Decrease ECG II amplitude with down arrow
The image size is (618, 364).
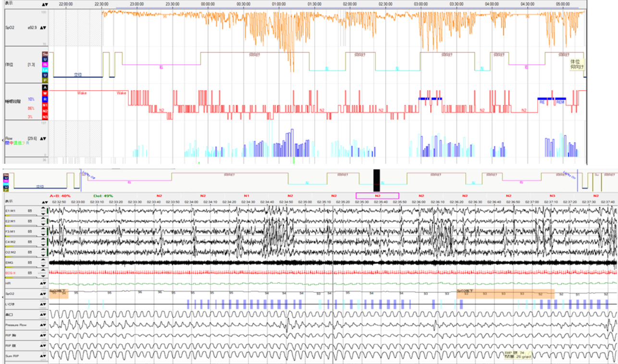43,276
